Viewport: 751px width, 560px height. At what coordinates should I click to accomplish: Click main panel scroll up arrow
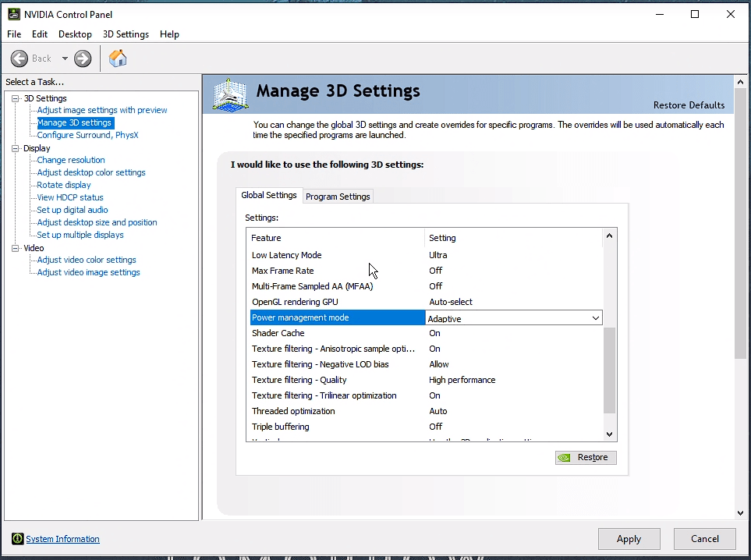[740, 82]
